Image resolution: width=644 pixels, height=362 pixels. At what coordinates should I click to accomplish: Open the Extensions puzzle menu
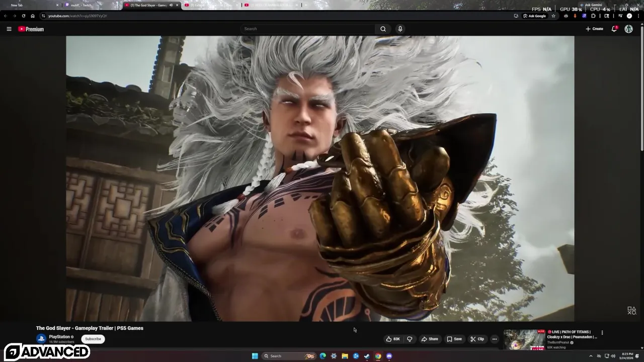tap(593, 16)
